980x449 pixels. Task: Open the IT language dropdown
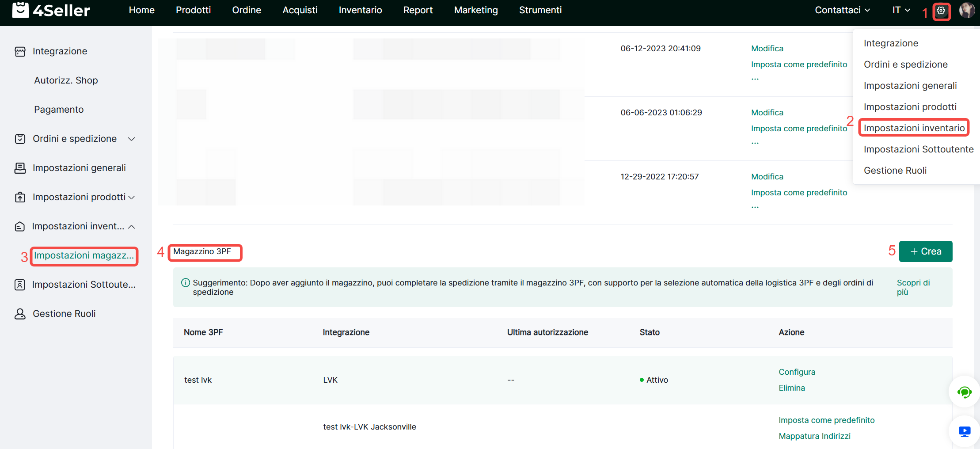pos(900,10)
